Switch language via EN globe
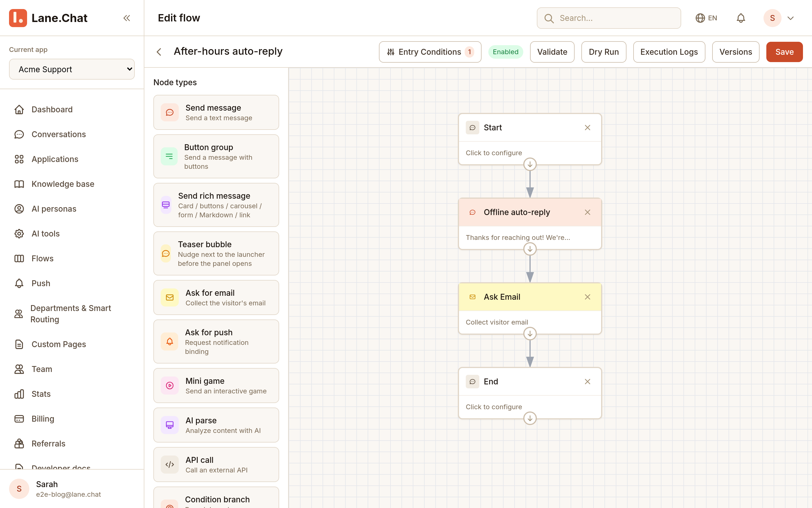The width and height of the screenshot is (812, 508). coord(706,18)
